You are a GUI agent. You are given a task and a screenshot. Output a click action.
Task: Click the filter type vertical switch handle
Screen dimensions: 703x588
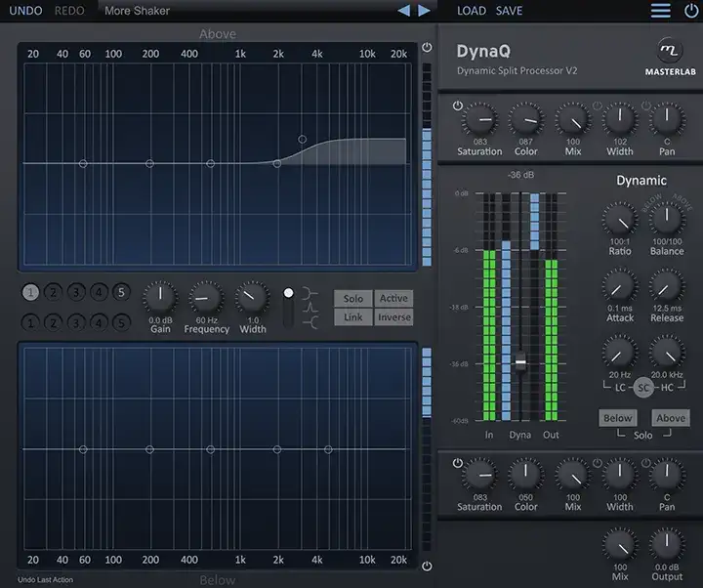(x=289, y=293)
